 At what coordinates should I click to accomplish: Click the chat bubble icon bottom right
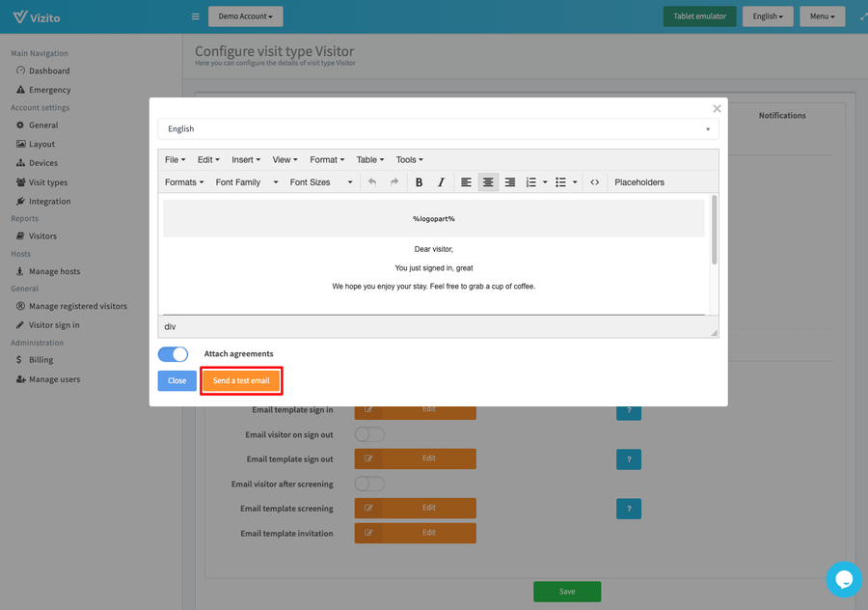(x=844, y=579)
